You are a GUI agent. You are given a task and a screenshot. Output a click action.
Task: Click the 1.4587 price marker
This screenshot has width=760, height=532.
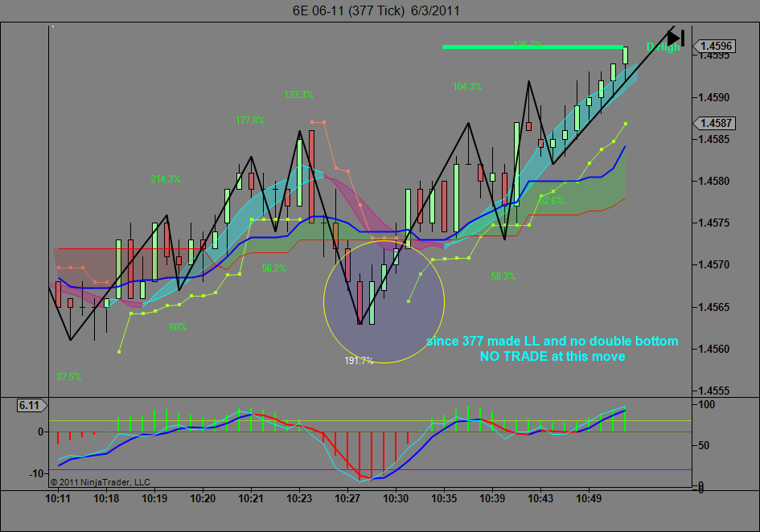click(715, 123)
